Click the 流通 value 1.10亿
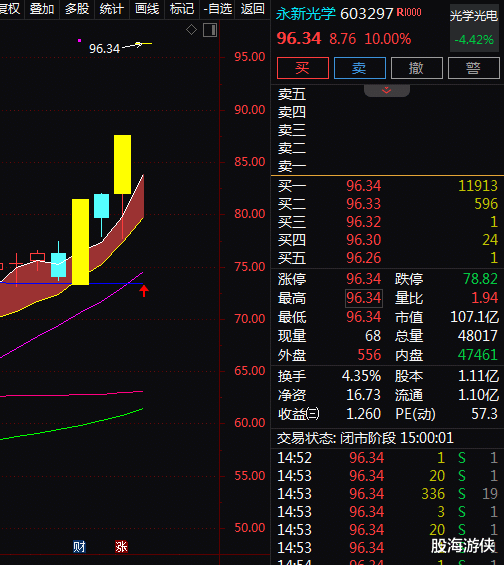The width and height of the screenshot is (504, 565). pyautogui.click(x=478, y=395)
